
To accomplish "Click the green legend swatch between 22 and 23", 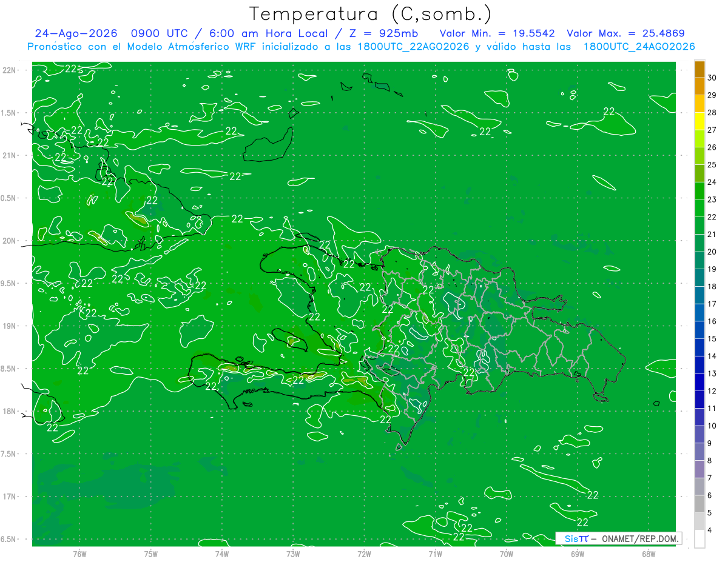I will (699, 208).
